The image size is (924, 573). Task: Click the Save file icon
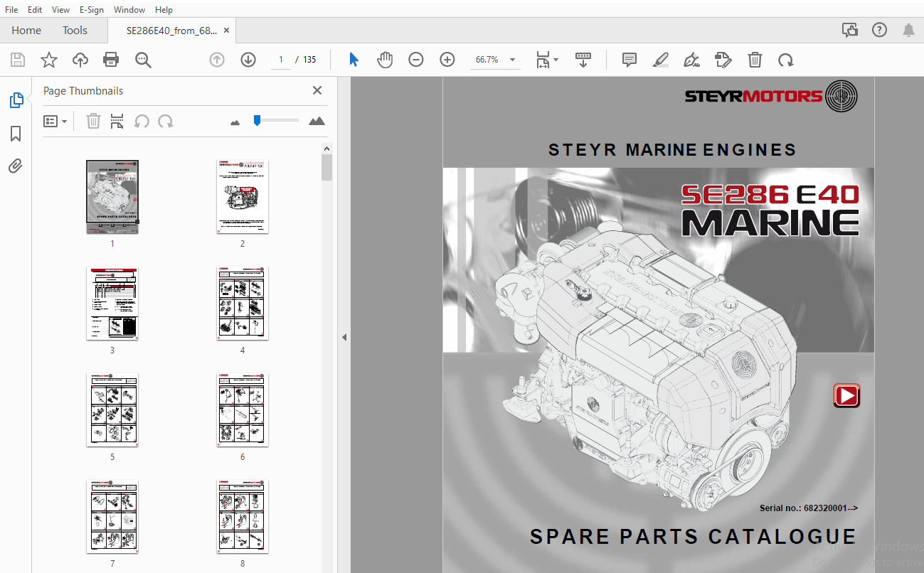pyautogui.click(x=18, y=60)
